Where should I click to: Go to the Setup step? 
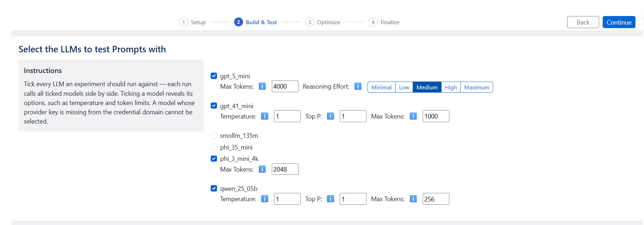point(192,22)
